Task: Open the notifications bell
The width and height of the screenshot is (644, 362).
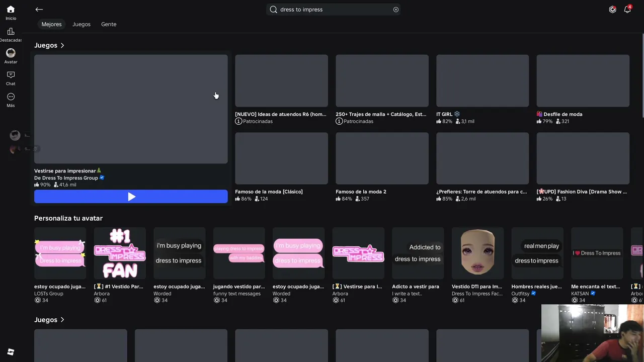Action: (x=627, y=10)
